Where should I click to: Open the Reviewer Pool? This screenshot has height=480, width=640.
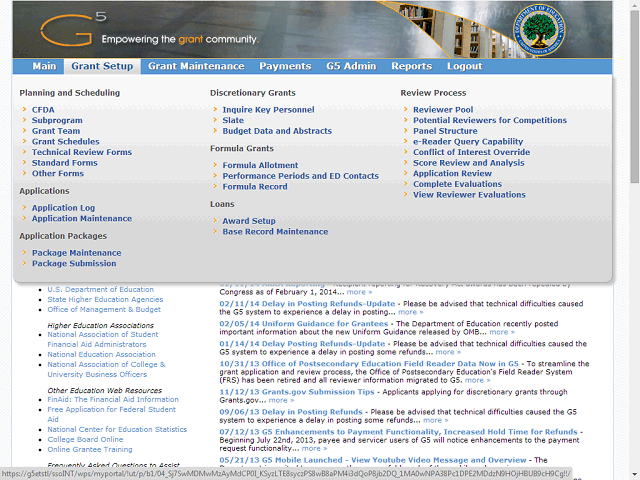(443, 110)
